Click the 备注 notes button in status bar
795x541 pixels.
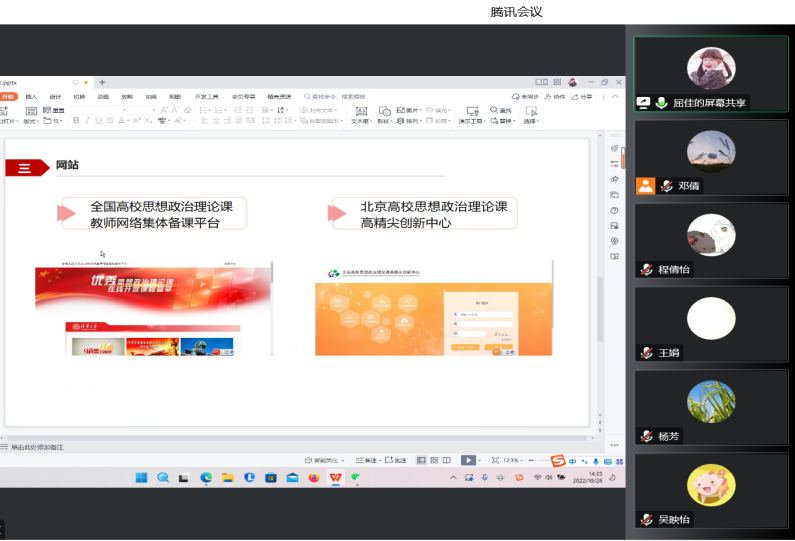tap(366, 460)
